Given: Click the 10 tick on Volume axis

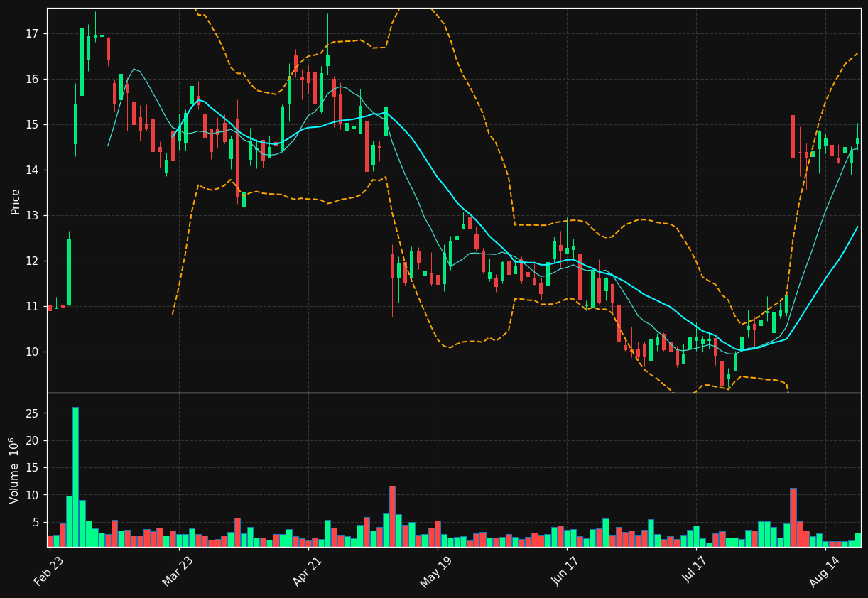Looking at the screenshot, I should (34, 495).
